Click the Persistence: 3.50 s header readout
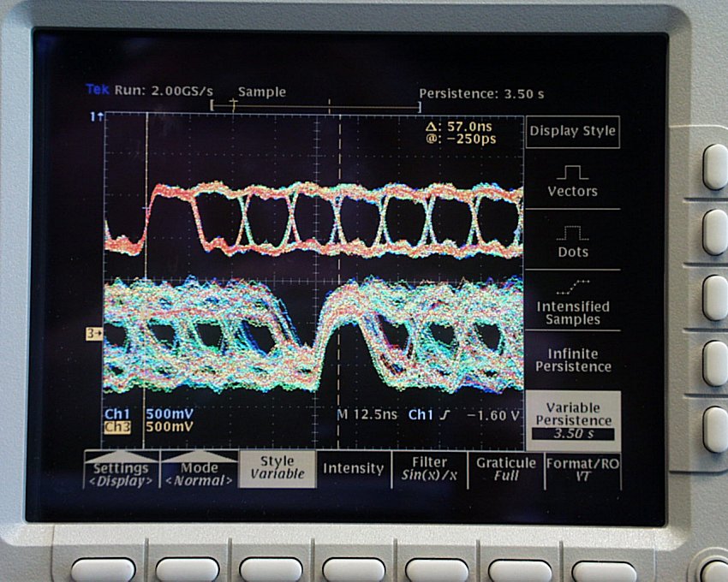 coord(481,94)
